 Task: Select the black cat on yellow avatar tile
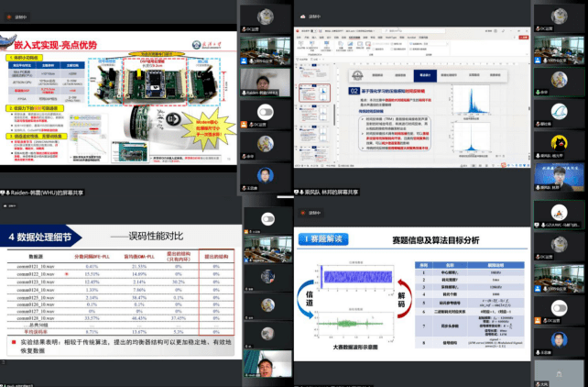(x=559, y=145)
